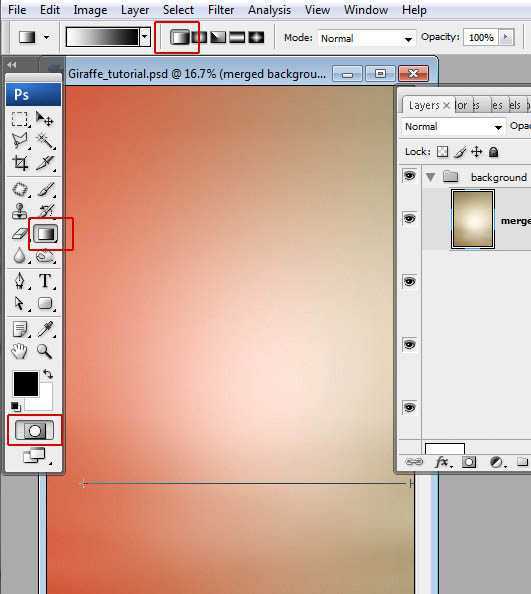Viewport: 531px width, 594px height.
Task: Choose Radial Gradient style
Action: click(200, 38)
